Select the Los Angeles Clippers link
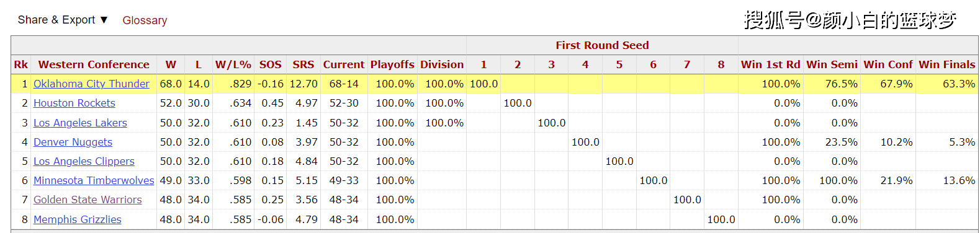 84,161
